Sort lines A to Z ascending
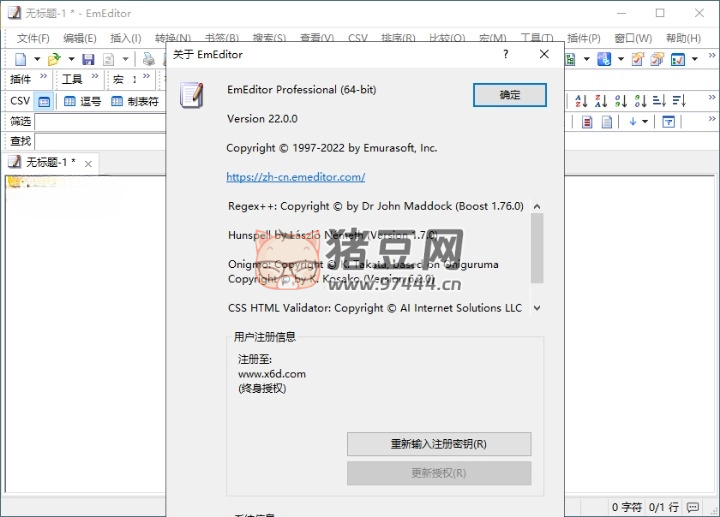 [582, 101]
